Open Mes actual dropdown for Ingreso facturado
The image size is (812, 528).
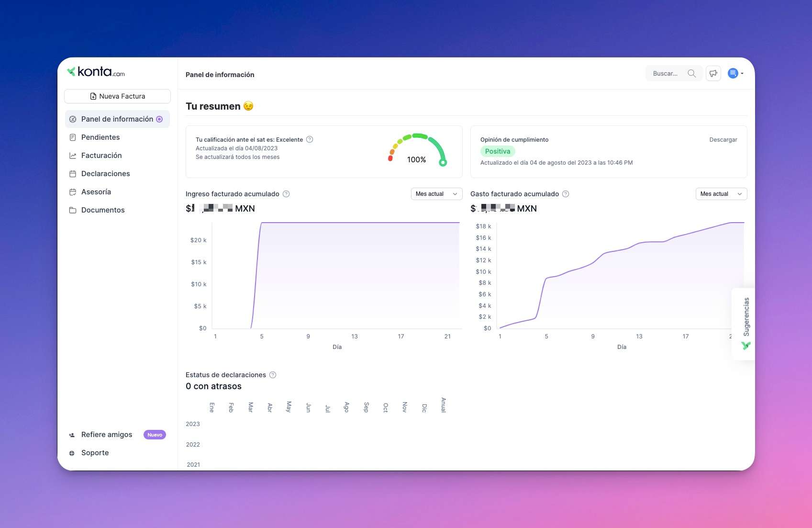pyautogui.click(x=436, y=194)
